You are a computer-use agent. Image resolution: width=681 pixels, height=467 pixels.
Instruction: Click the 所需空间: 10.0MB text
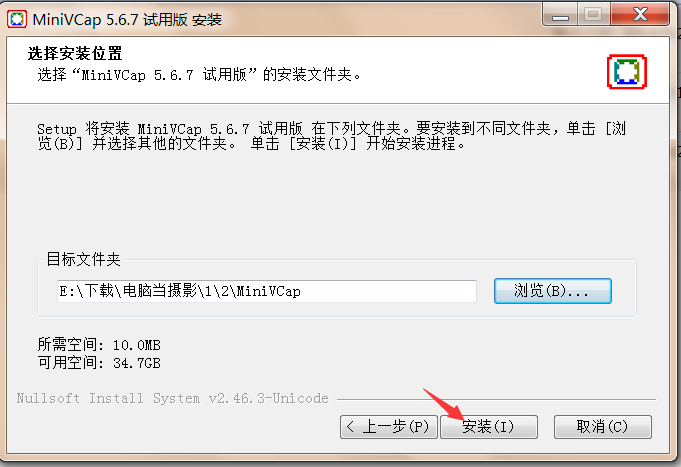tap(99, 345)
